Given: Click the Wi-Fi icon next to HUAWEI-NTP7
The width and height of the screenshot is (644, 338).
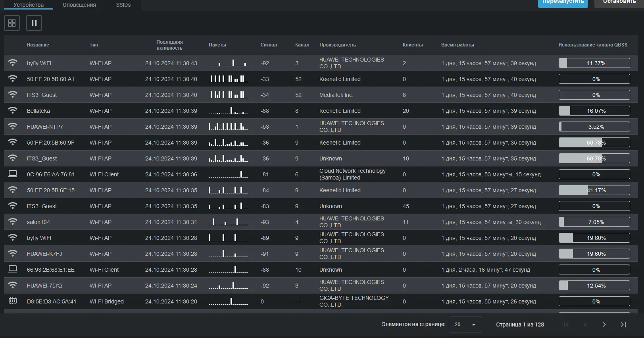Looking at the screenshot, I should (13, 126).
